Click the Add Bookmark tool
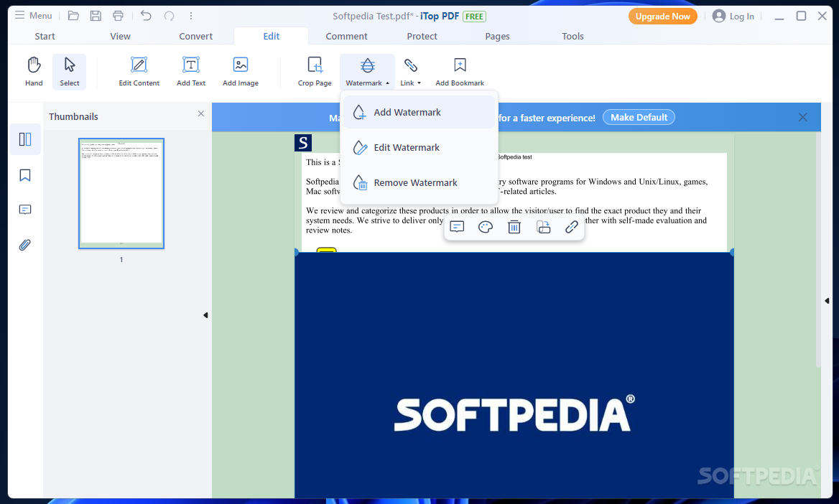Viewport: 839px width, 504px height. coord(460,72)
